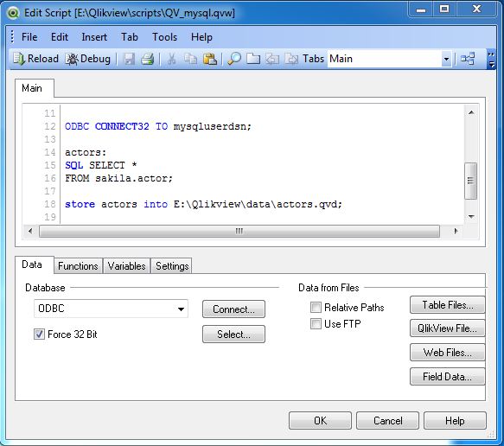Click the Help button at bottom
The width and height of the screenshot is (504, 446).
455,421
